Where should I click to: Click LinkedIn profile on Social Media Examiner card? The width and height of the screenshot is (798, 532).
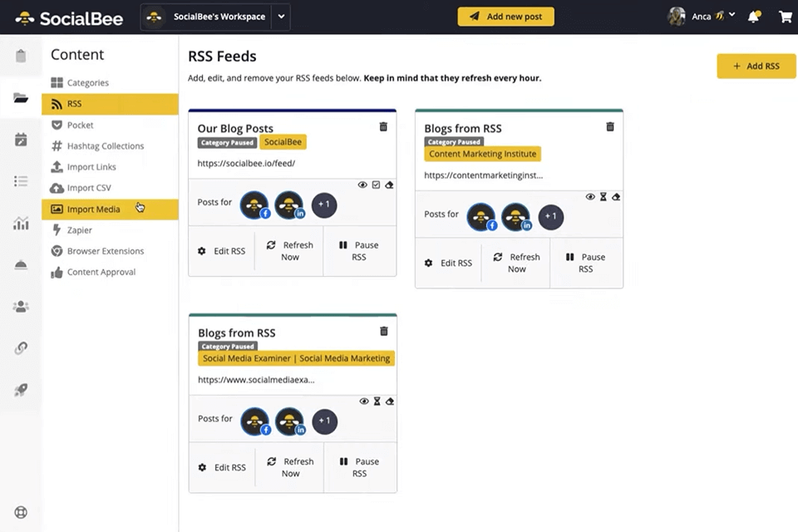coord(289,421)
